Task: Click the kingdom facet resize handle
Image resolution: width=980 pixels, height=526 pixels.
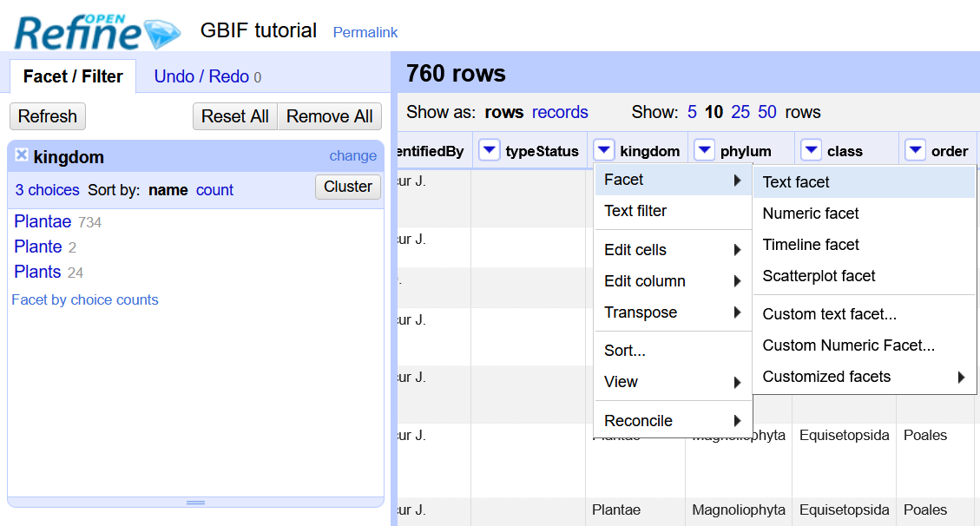Action: click(195, 503)
